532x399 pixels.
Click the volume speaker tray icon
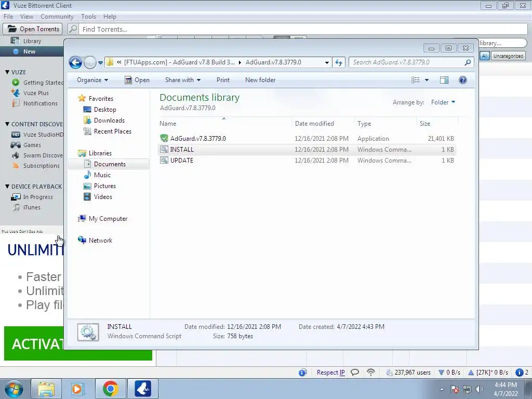pos(480,389)
